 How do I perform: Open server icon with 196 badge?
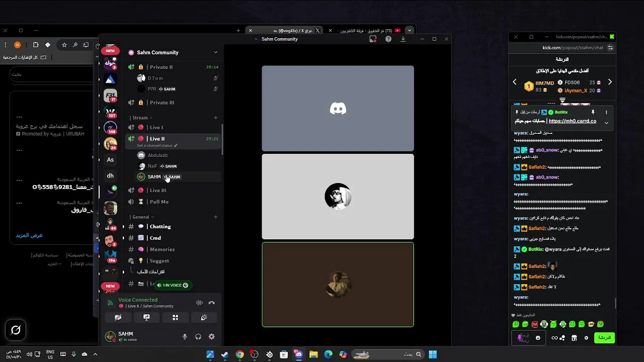(110, 256)
